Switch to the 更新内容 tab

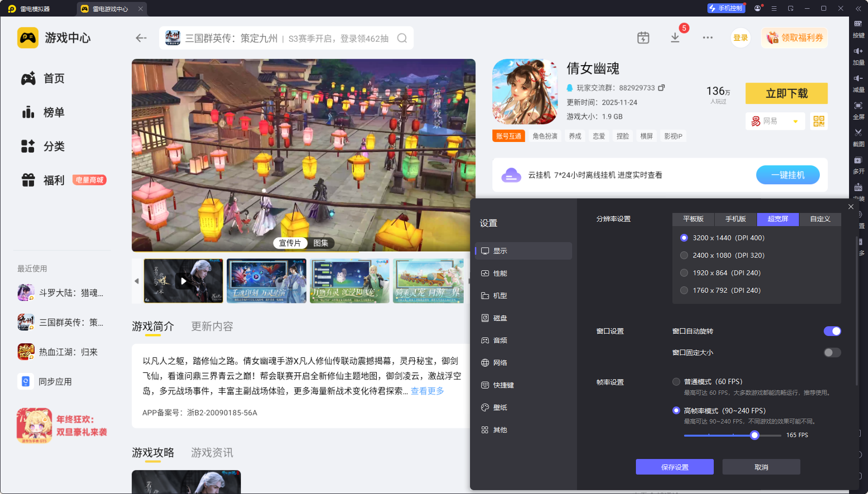coord(212,326)
